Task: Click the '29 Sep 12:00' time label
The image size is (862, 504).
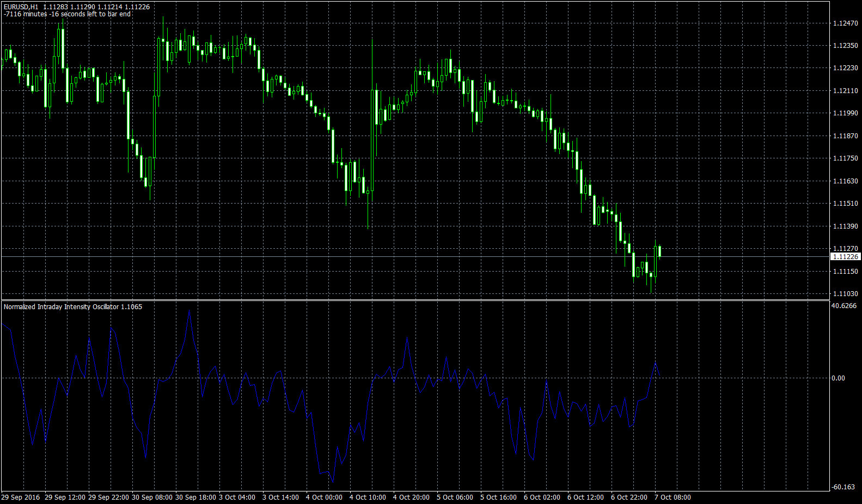Action: coord(65,497)
